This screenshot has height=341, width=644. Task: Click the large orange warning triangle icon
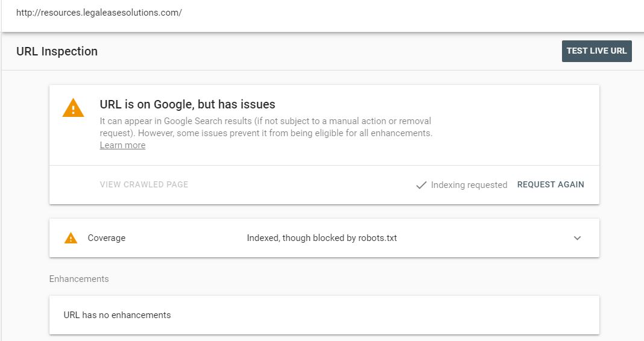73,108
